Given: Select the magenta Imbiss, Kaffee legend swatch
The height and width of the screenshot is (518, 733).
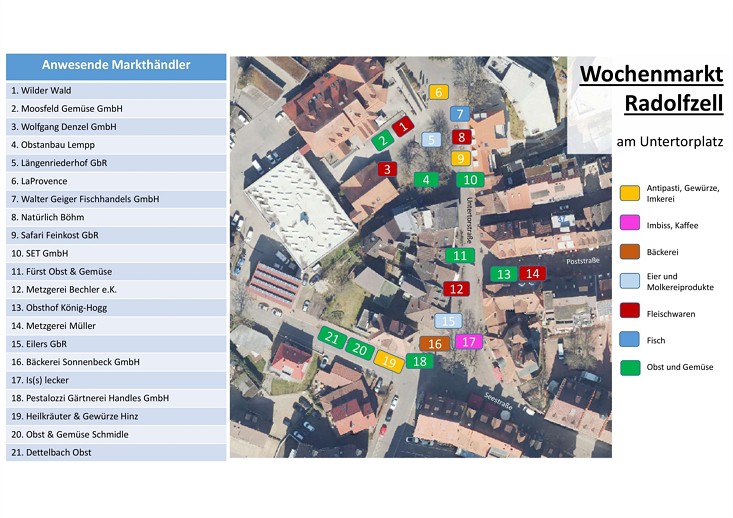Looking at the screenshot, I should point(629,225).
